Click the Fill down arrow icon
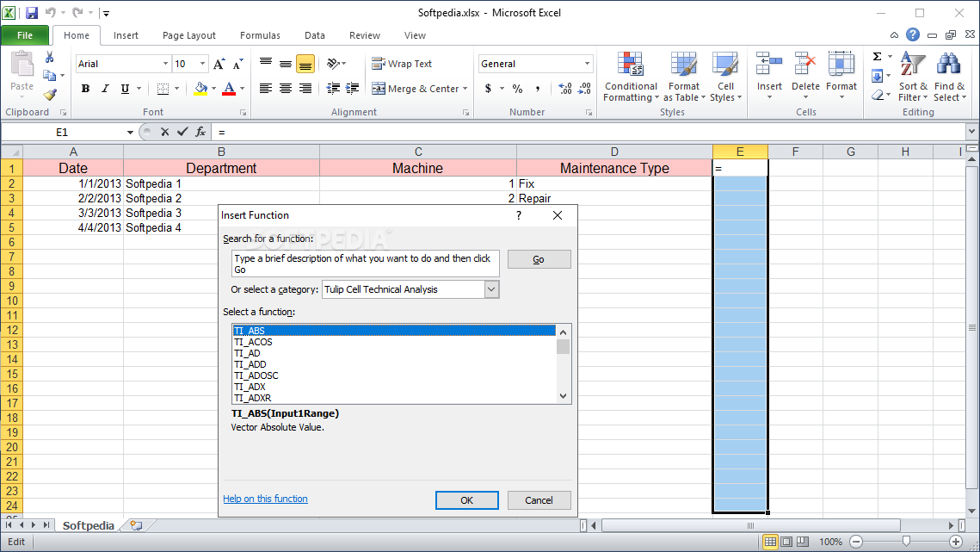980x552 pixels. (878, 77)
